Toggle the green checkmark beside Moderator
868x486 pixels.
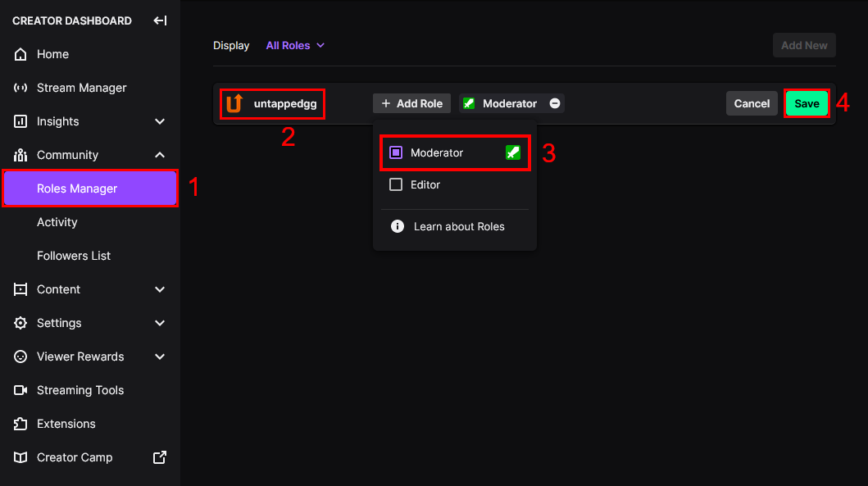click(513, 152)
